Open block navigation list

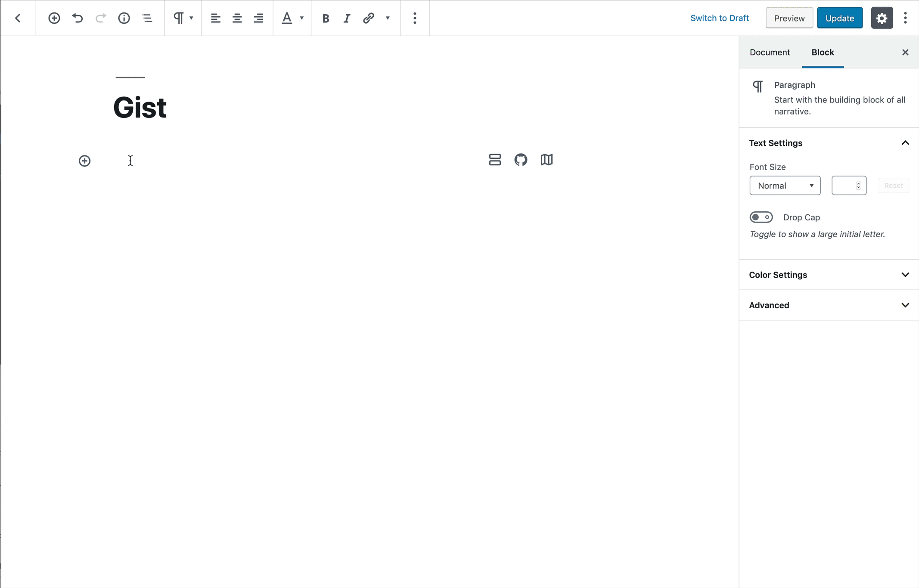coord(147,18)
